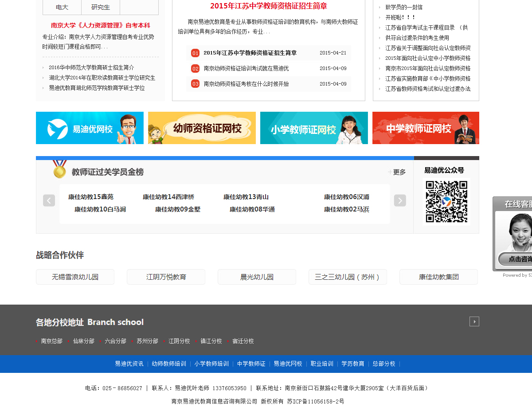Open the 幼师资格证网校 banner
This screenshot has width=532, height=415.
click(x=202, y=128)
